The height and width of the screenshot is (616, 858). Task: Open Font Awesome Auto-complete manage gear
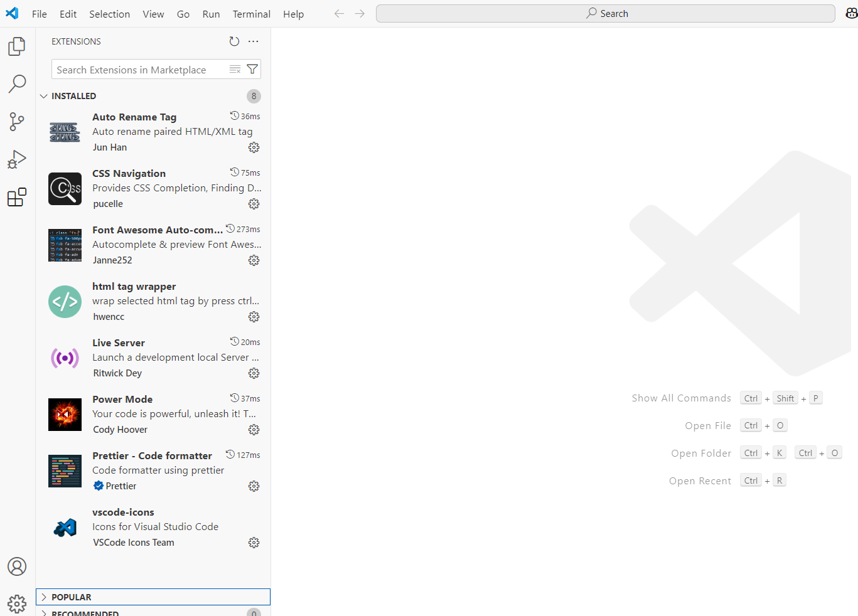pos(254,260)
